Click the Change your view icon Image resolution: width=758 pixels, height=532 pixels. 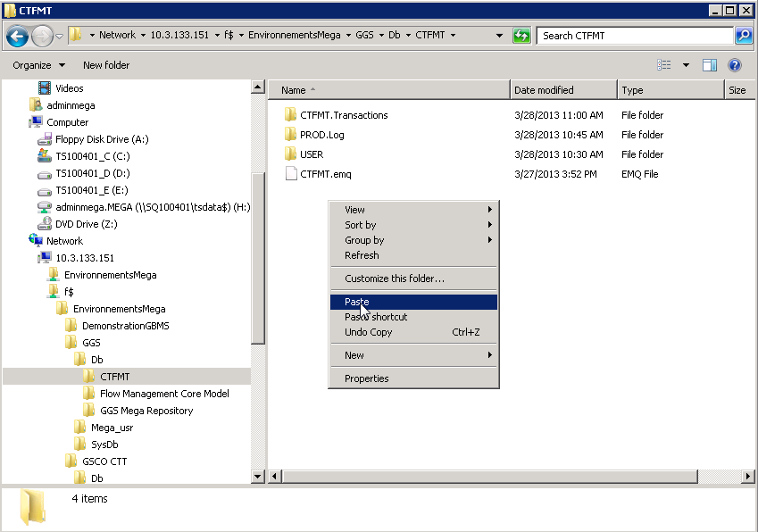[x=664, y=65]
